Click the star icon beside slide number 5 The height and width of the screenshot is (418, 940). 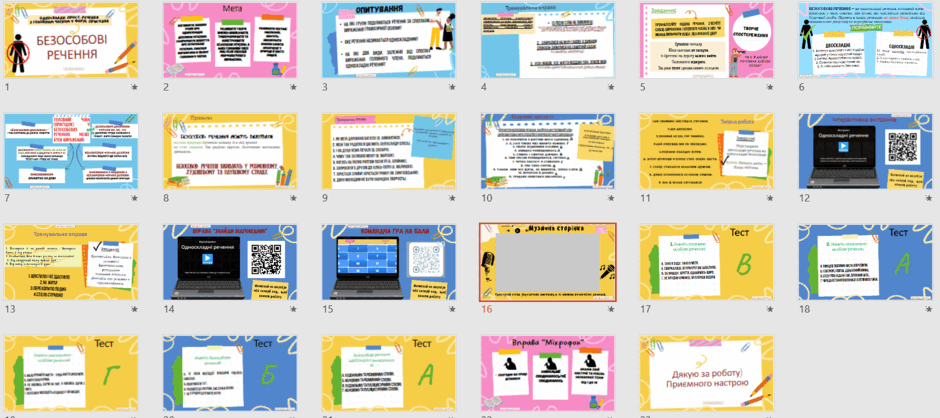pyautogui.click(x=770, y=87)
